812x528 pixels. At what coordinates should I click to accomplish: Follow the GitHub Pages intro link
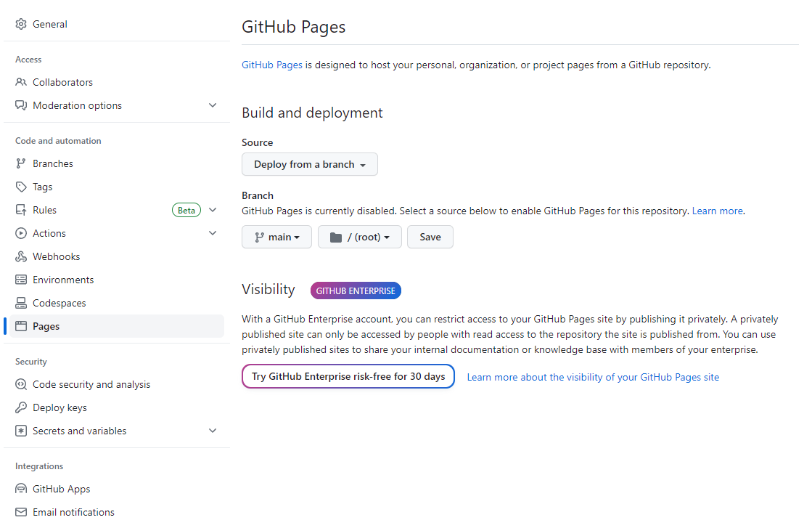click(x=272, y=65)
